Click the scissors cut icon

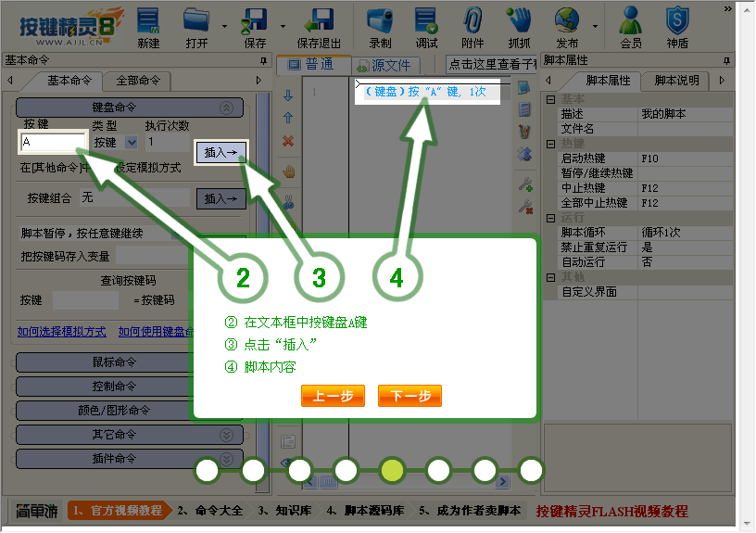coord(288,202)
